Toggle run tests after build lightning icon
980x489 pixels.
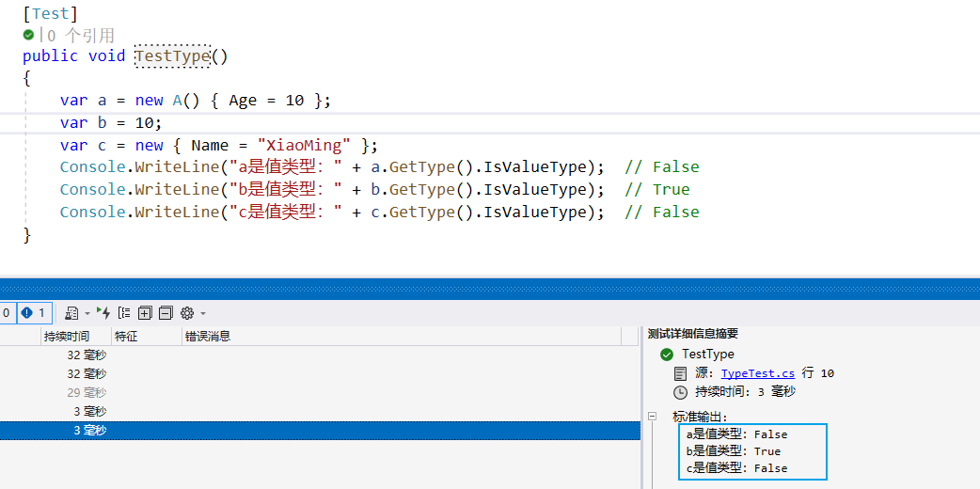click(x=103, y=312)
